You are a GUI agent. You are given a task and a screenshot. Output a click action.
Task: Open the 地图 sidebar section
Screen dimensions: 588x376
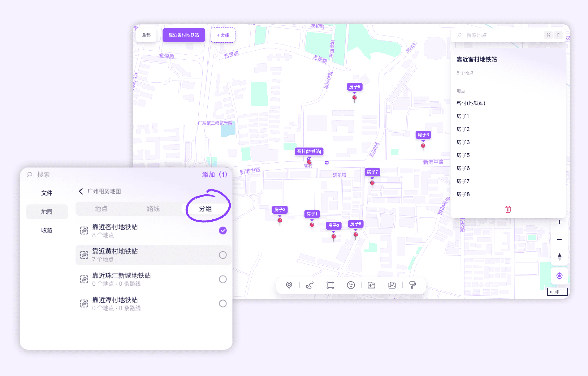47,212
